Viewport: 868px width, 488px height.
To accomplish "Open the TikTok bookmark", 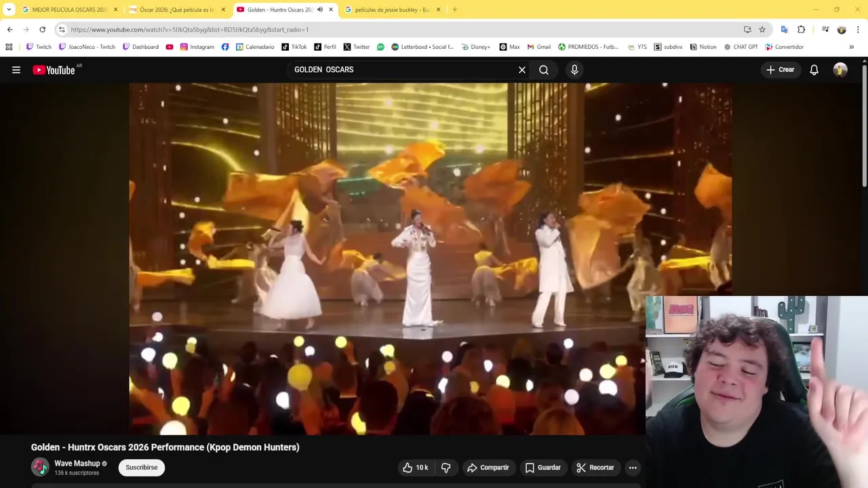I will [x=294, y=47].
